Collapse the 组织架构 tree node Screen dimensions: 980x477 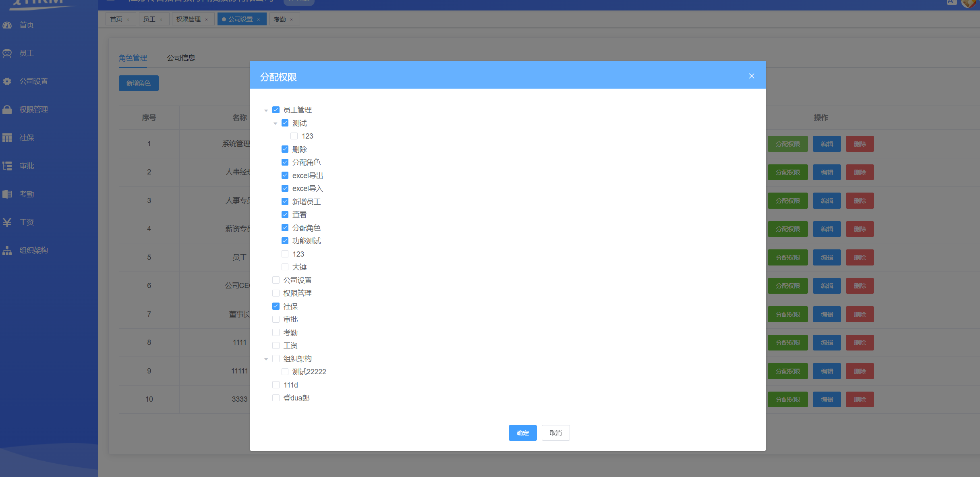(266, 359)
